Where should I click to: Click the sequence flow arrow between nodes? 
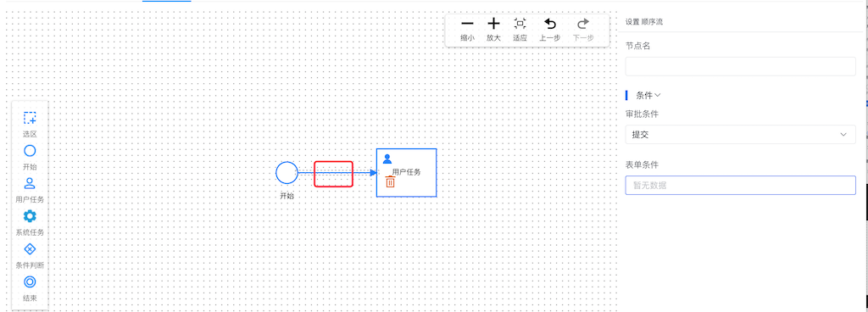337,173
